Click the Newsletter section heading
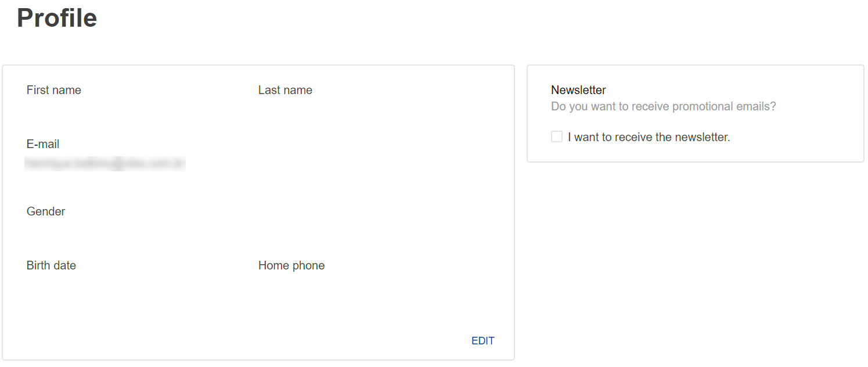Screen dimensions: 868x367 578,90
